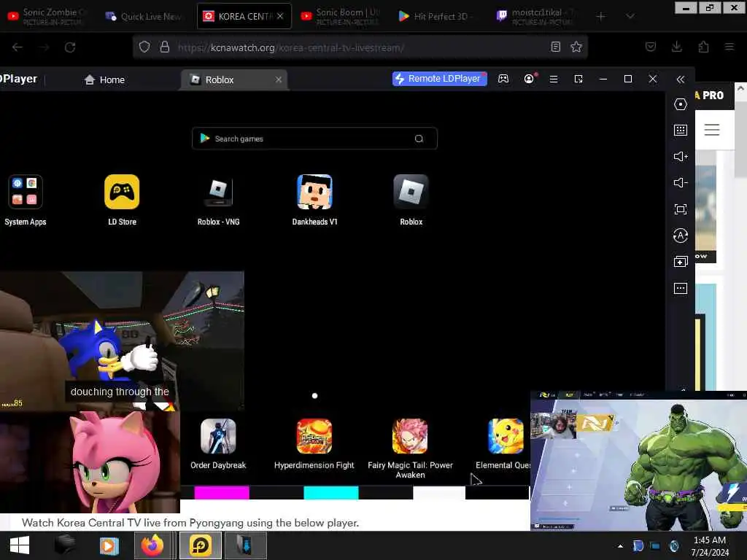The width and height of the screenshot is (747, 560).
Task: Click the search magnifier in Search games box
Action: 419,139
